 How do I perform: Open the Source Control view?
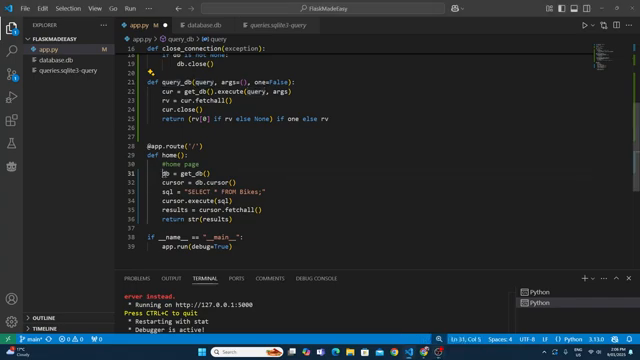point(11,74)
